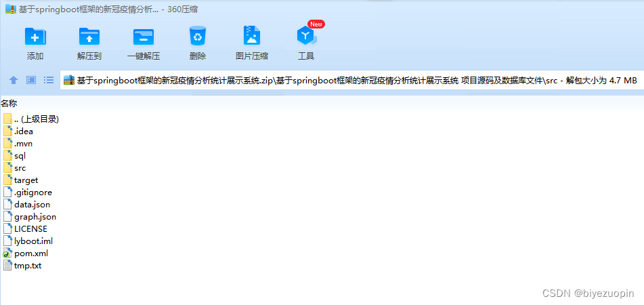644x305 pixels.
Task: Select the src folder
Action: [x=15, y=168]
